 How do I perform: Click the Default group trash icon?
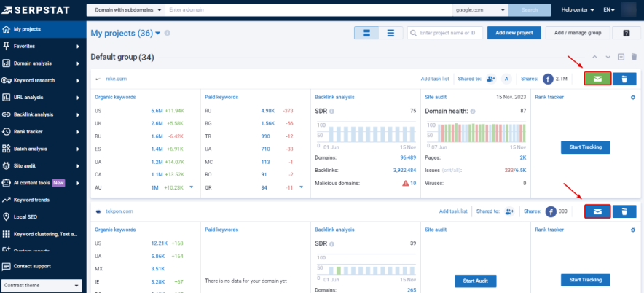(634, 57)
